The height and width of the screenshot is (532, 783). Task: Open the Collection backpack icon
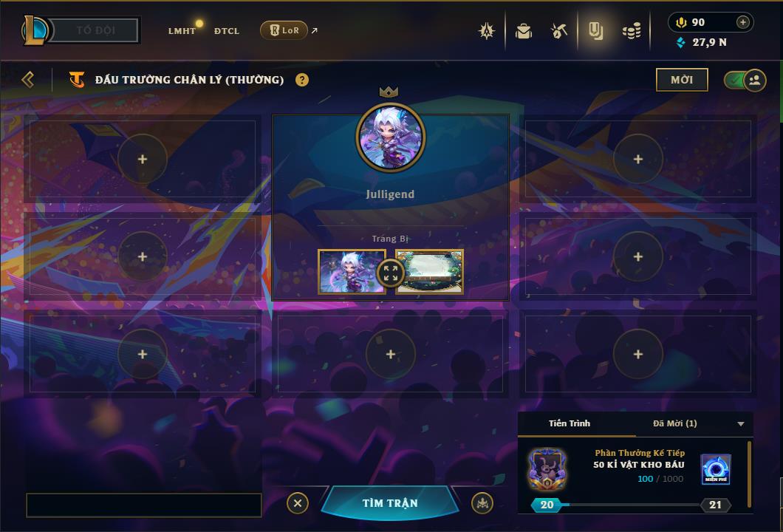point(523,31)
